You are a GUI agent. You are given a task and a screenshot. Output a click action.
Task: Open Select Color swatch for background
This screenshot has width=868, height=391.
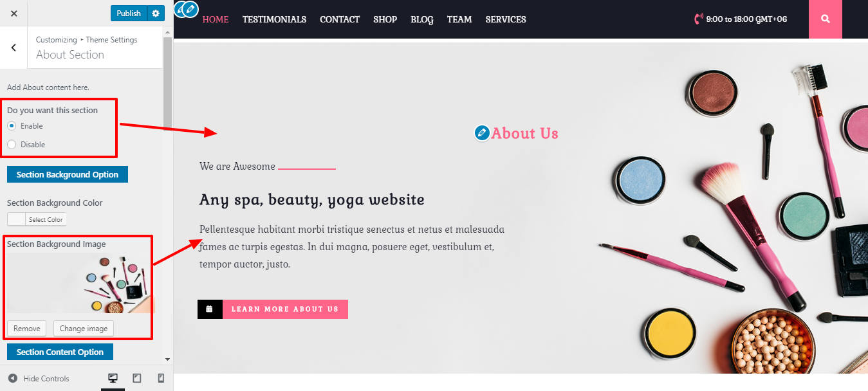click(37, 219)
